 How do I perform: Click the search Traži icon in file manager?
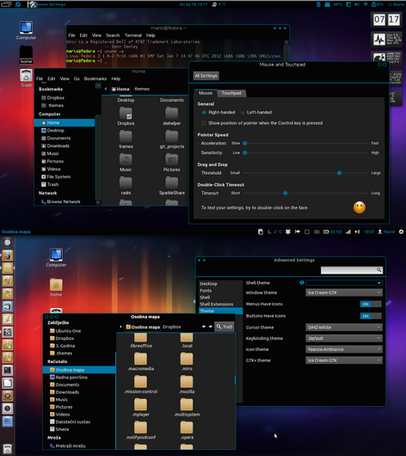click(224, 327)
